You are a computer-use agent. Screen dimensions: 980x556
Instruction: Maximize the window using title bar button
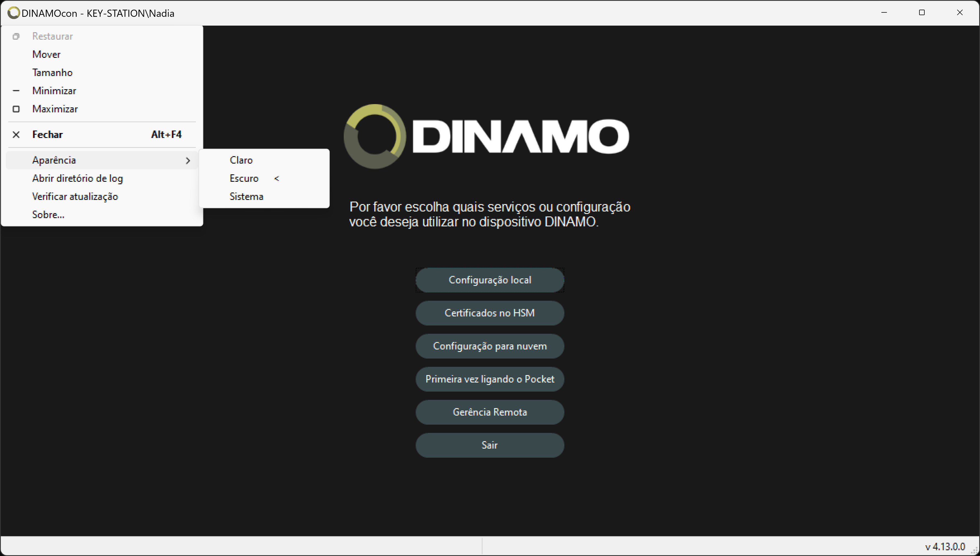[x=922, y=13]
